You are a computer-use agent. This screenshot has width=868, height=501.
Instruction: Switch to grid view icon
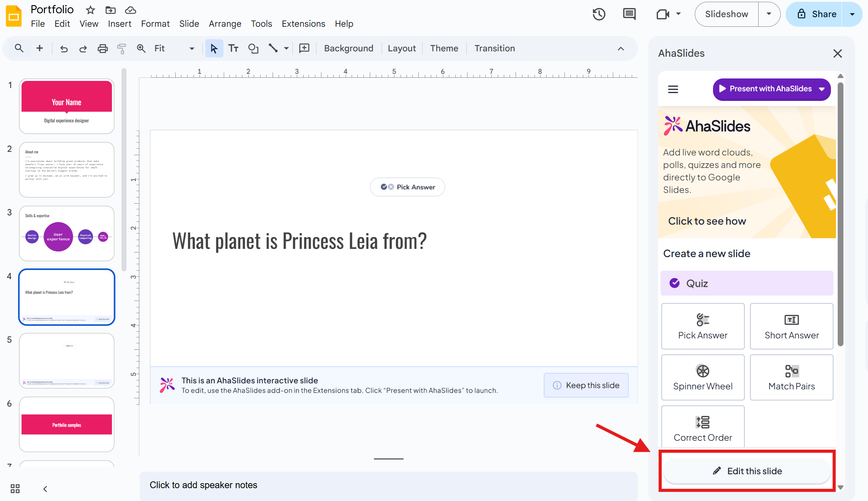coord(15,489)
